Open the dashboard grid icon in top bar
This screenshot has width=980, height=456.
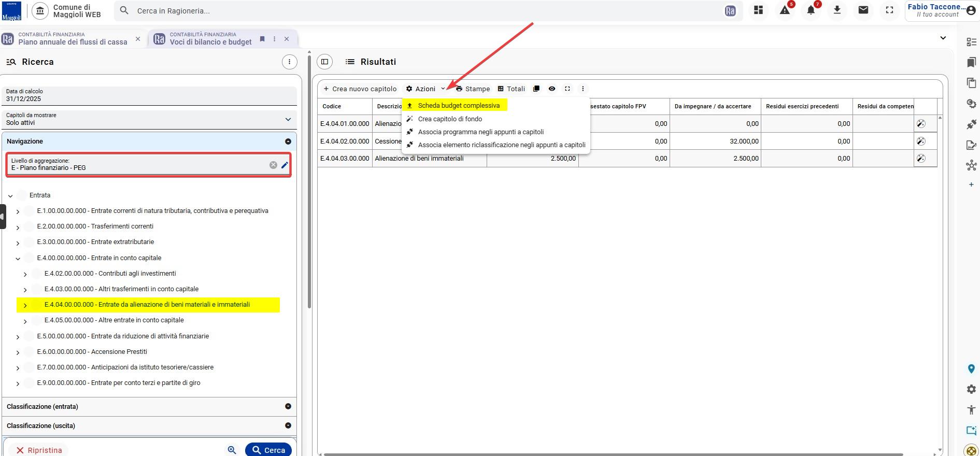point(758,10)
